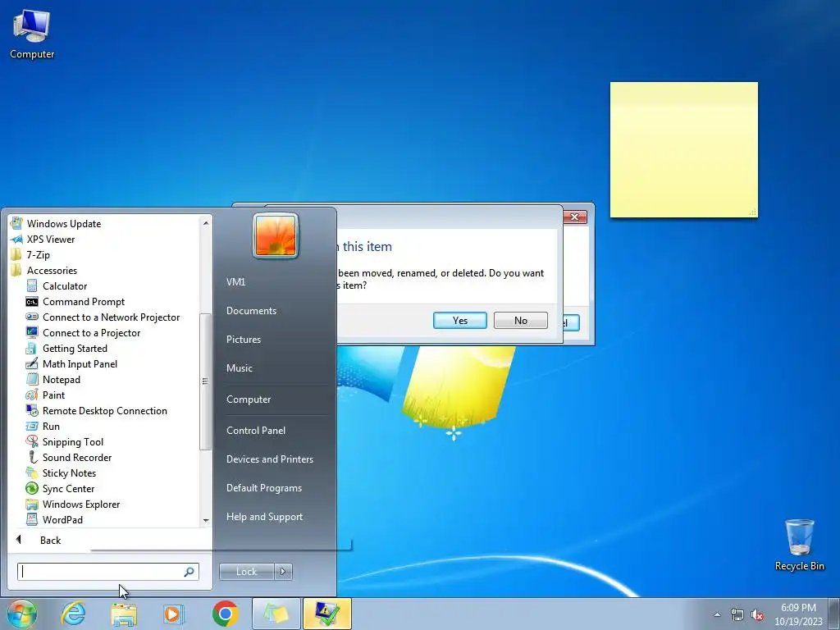Image resolution: width=840 pixels, height=630 pixels.
Task: Open Music from Start menu
Action: 239,368
